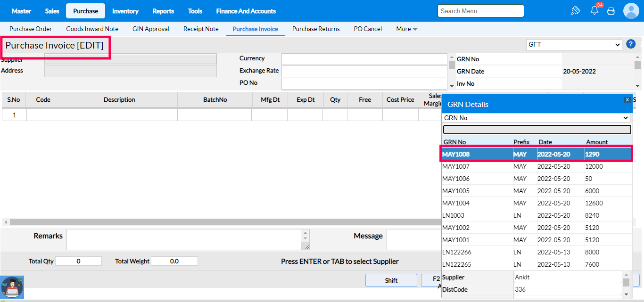Go to the Goods Inward Note tab

point(92,29)
